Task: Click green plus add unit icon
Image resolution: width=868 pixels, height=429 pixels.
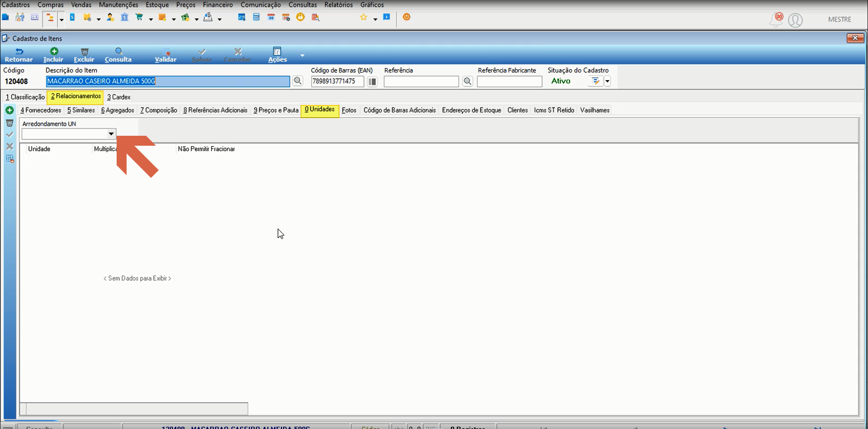Action: [x=9, y=110]
